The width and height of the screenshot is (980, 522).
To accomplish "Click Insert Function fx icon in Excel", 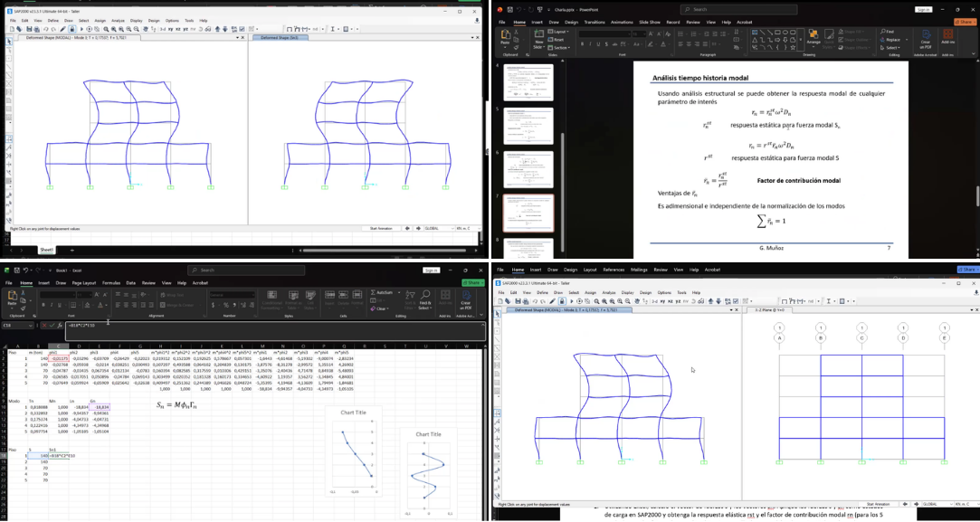I will tap(60, 325).
